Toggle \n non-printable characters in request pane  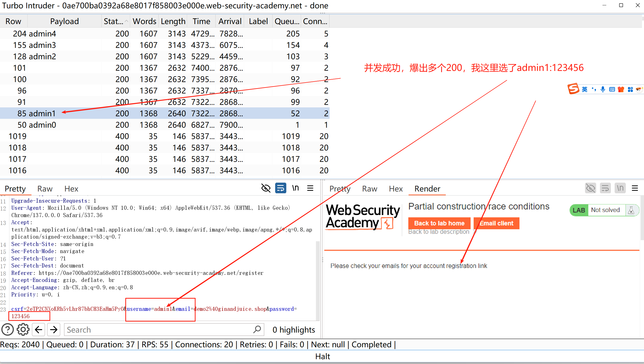click(295, 188)
